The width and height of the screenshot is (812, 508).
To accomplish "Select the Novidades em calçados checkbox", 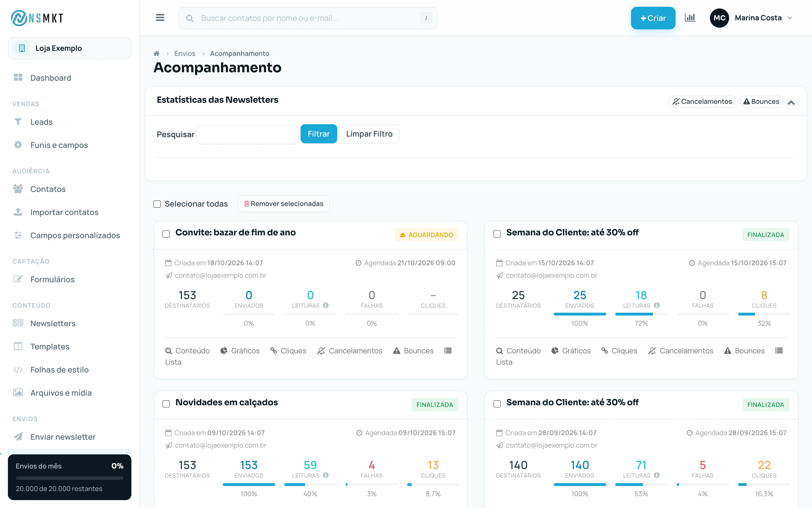I will (x=166, y=404).
